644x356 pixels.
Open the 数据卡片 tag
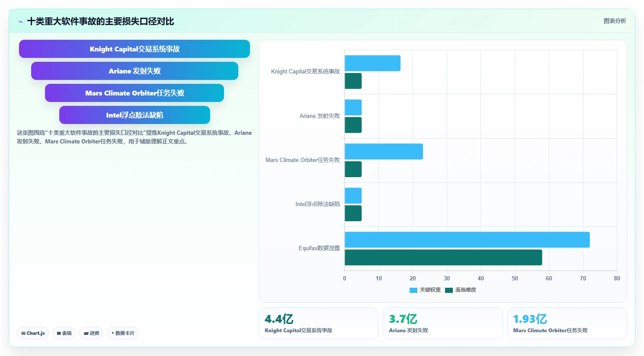[x=123, y=333]
